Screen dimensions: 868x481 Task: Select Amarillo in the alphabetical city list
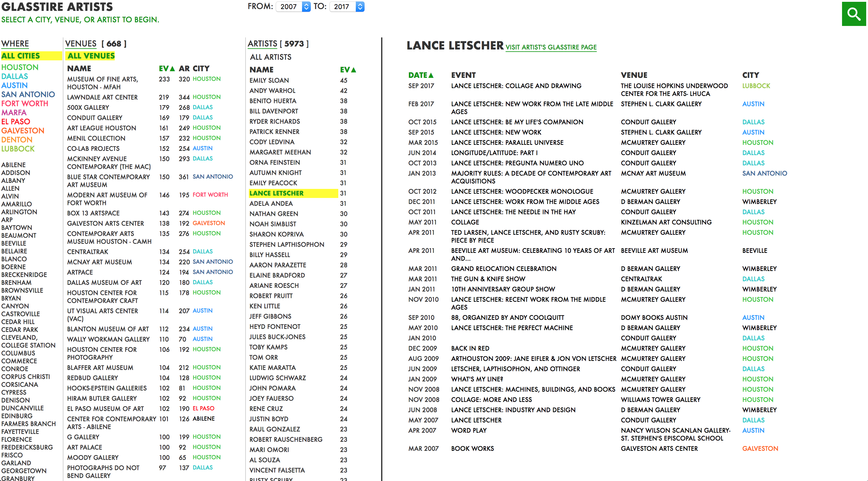coord(17,204)
